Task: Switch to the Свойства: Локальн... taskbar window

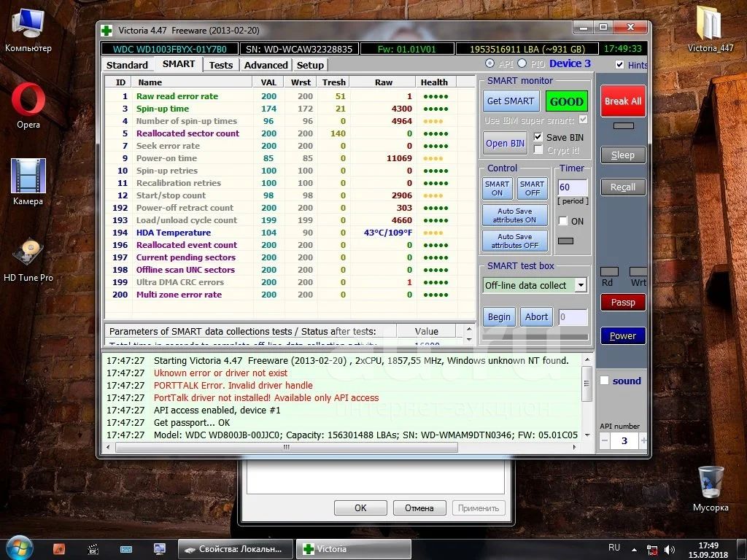Action: 236,549
